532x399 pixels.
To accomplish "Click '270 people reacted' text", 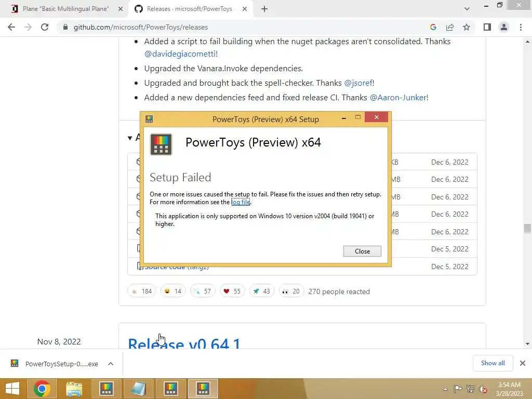I will coord(339,291).
